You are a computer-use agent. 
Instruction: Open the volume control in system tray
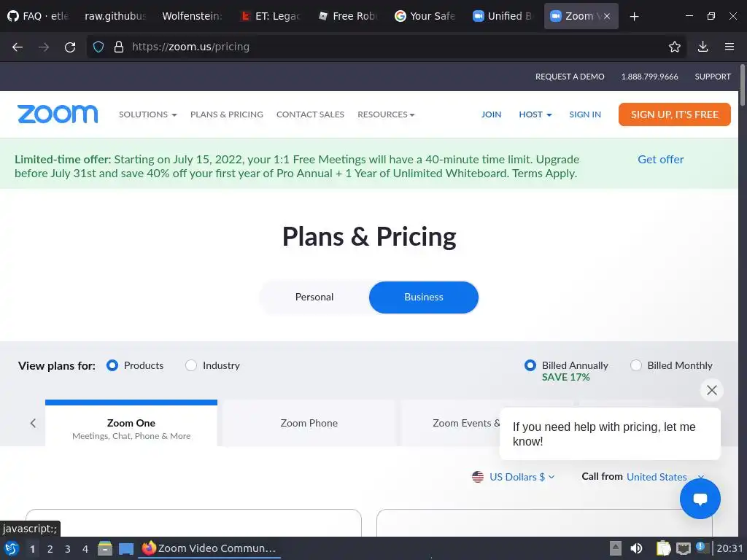tap(636, 548)
